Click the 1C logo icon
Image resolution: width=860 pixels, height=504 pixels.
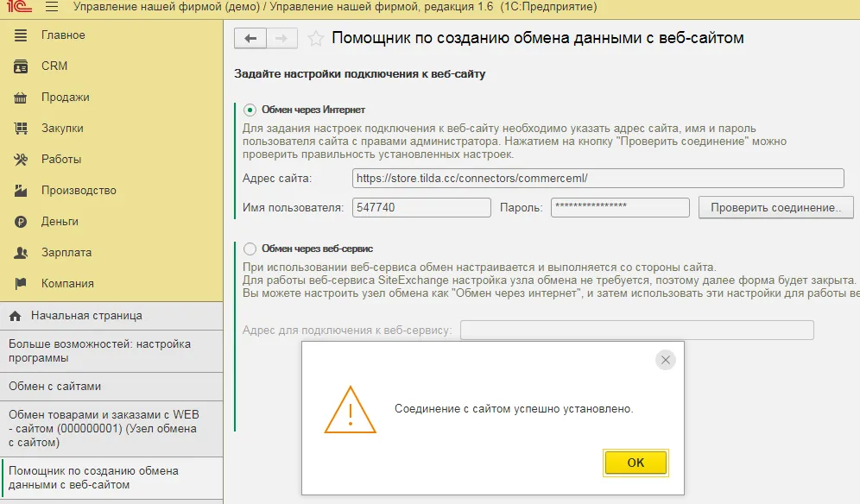tap(19, 6)
